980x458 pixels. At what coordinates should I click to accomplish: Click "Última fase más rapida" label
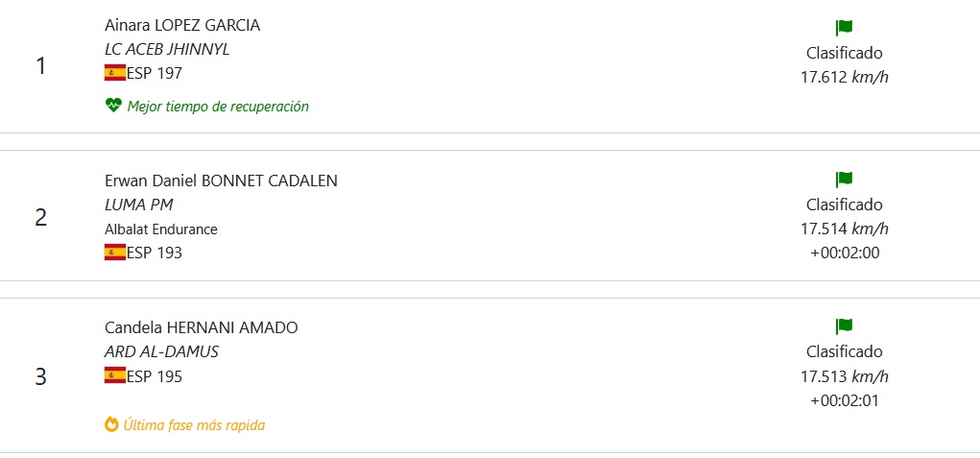coord(194,424)
